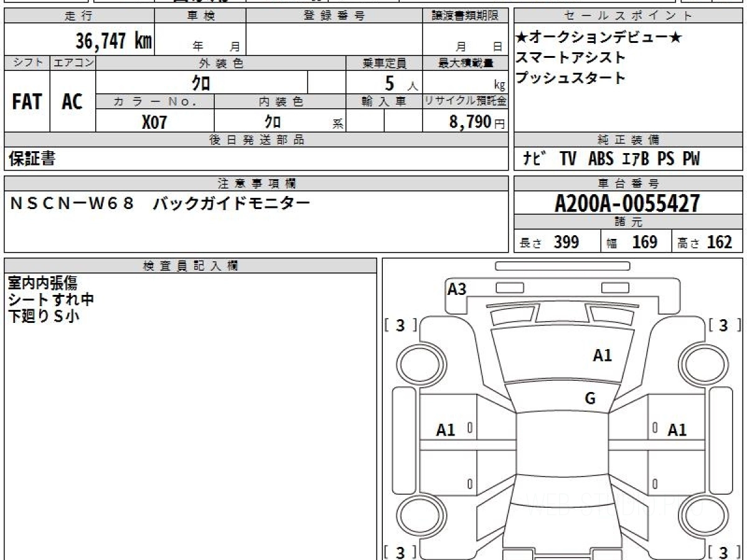Click the A1 mark on the hood
747x560 pixels.
[x=603, y=355]
